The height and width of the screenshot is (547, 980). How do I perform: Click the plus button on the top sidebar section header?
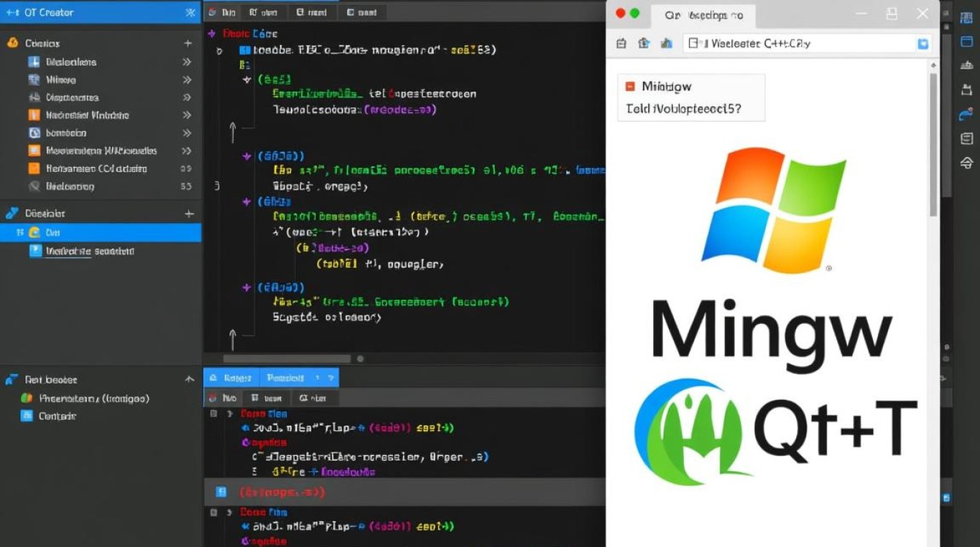coord(187,43)
